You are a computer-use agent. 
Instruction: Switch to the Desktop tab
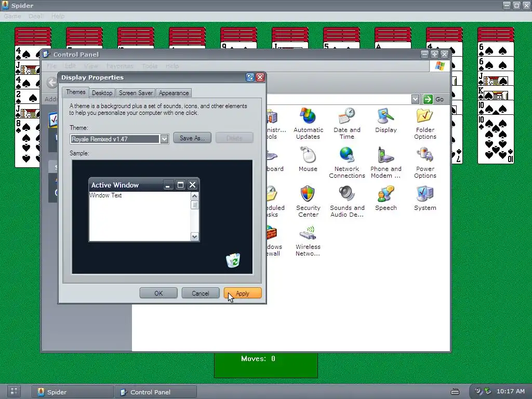[x=102, y=93]
